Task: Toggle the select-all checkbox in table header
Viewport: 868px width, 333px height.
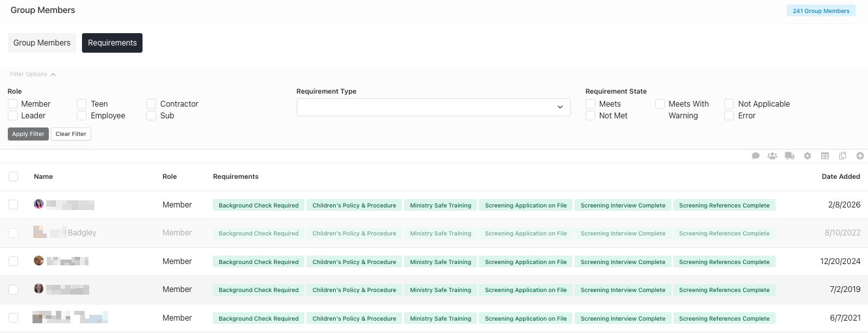Action: click(13, 176)
